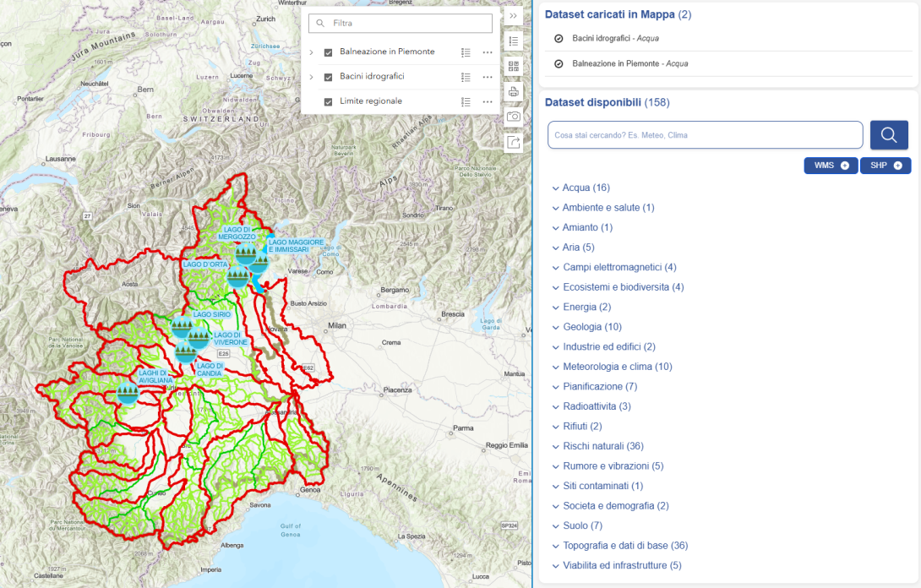
Task: Expand the Pianificazione (7) category
Action: point(594,387)
